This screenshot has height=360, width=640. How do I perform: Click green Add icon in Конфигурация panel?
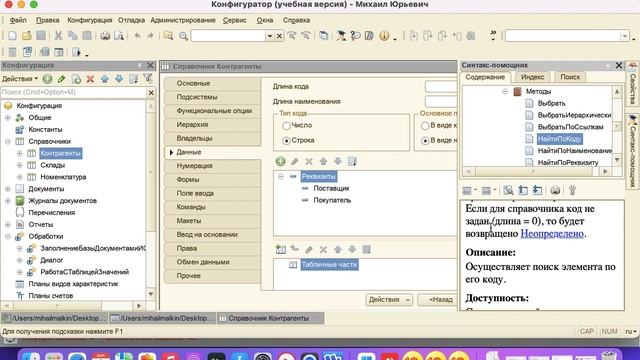[47, 79]
